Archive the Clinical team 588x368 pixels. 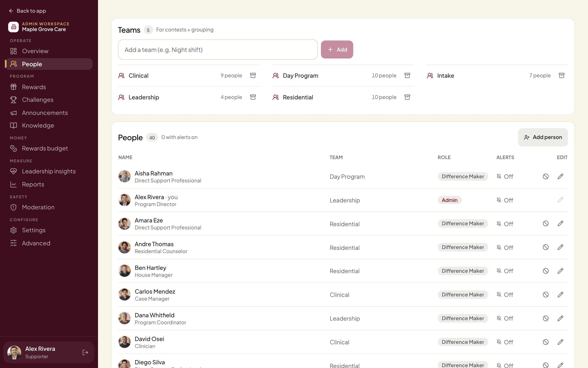(253, 75)
